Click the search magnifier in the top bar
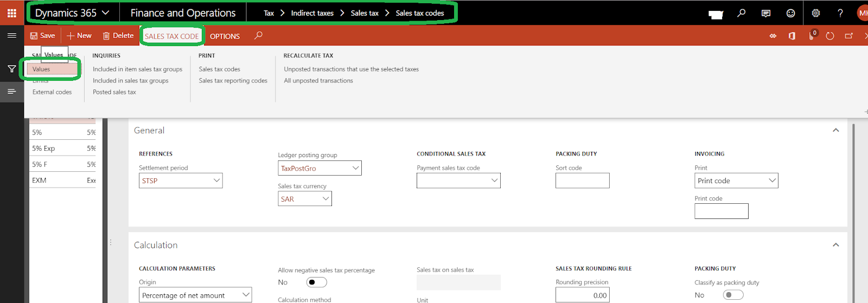Image resolution: width=868 pixels, height=303 pixels. (x=742, y=13)
